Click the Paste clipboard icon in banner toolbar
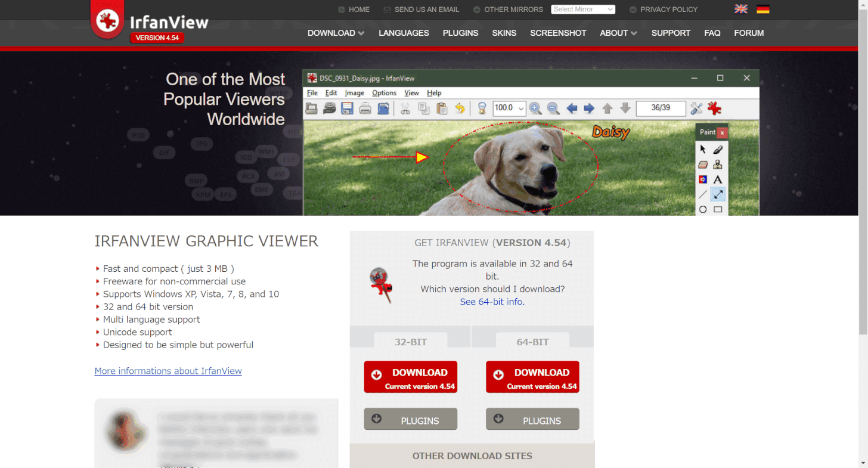The height and width of the screenshot is (468, 868). click(442, 109)
